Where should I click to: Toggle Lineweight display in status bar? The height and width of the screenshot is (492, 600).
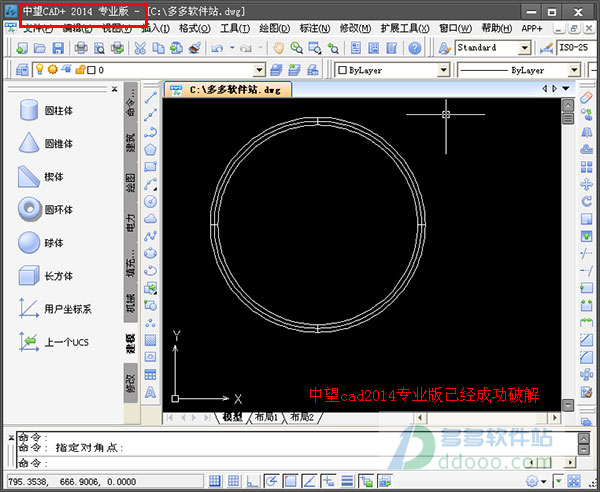tap(347, 481)
